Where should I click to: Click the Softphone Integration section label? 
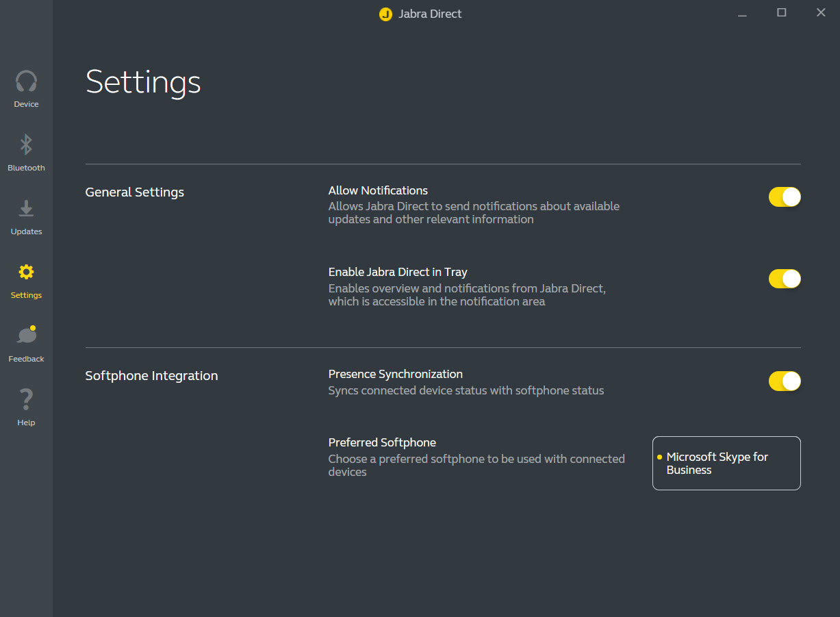point(151,376)
